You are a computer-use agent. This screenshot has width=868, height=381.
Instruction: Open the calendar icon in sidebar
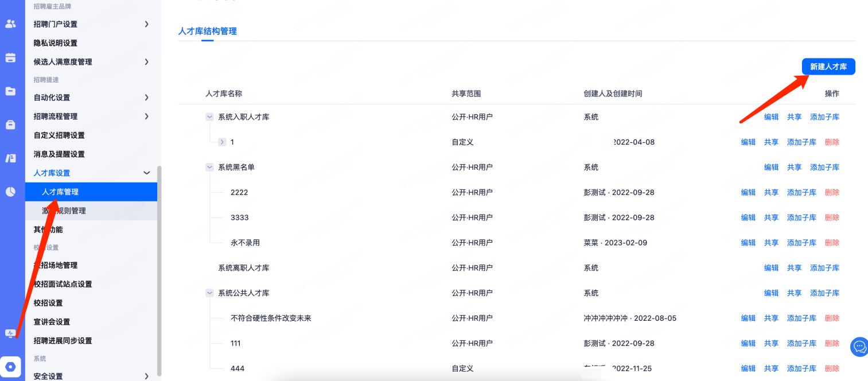pyautogui.click(x=10, y=58)
